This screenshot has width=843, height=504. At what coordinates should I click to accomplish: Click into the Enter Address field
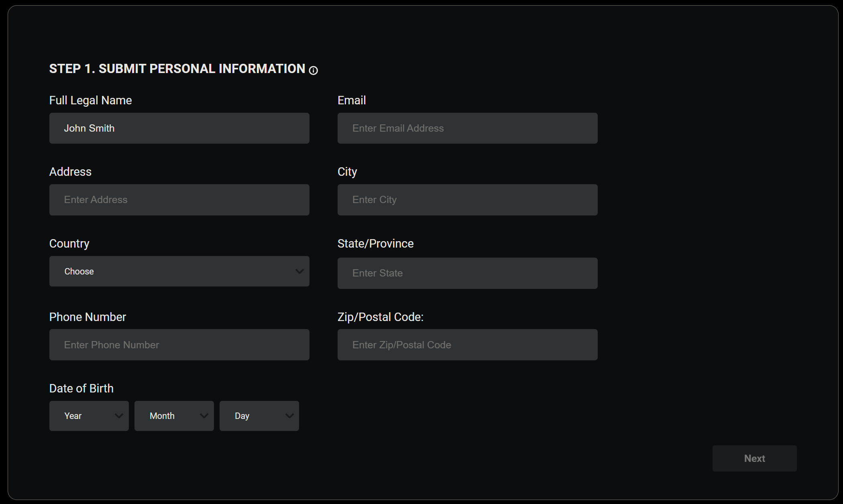[179, 200]
